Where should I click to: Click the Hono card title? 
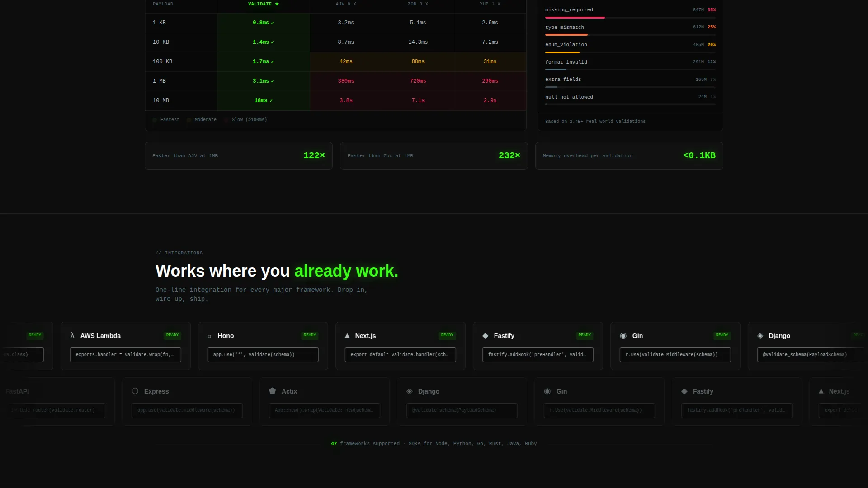pos(226,336)
